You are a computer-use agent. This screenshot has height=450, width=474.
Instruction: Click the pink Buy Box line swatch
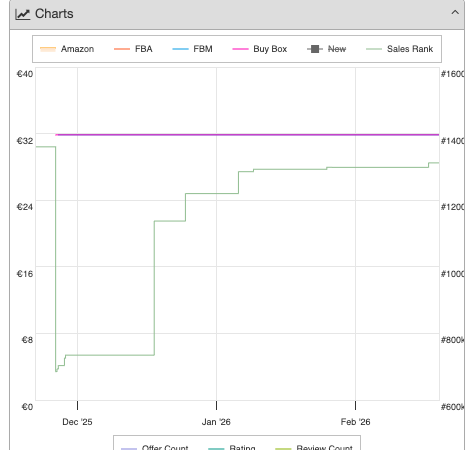tap(240, 49)
